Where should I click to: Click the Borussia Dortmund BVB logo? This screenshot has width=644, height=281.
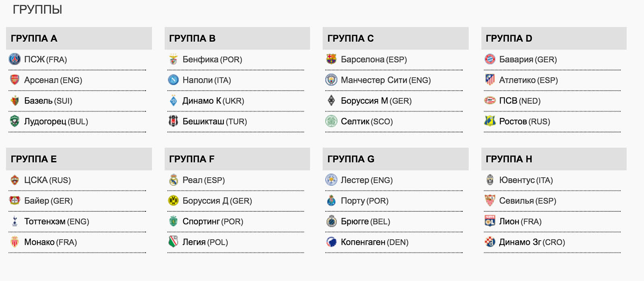pos(173,200)
